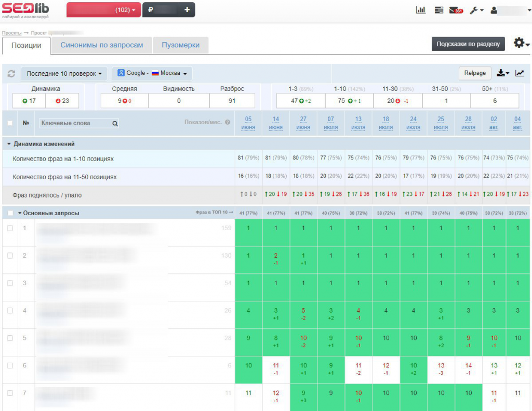Click the search magnifier in keywords field

tap(115, 124)
